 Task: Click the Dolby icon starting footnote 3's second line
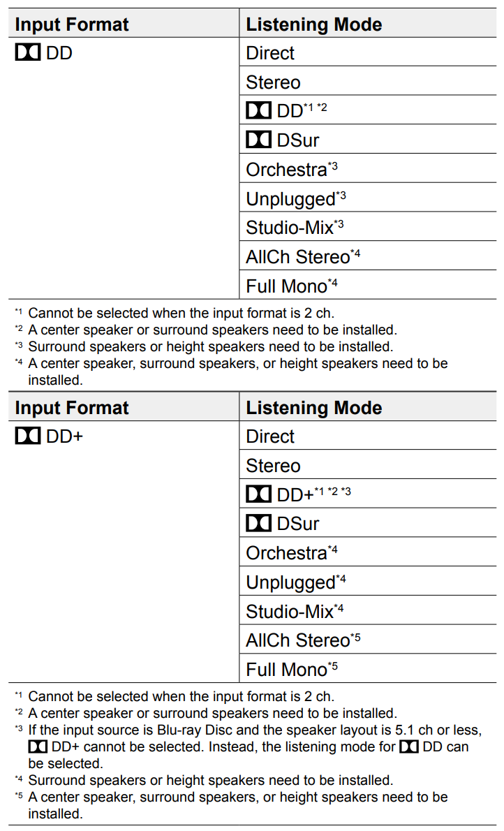pos(38,747)
